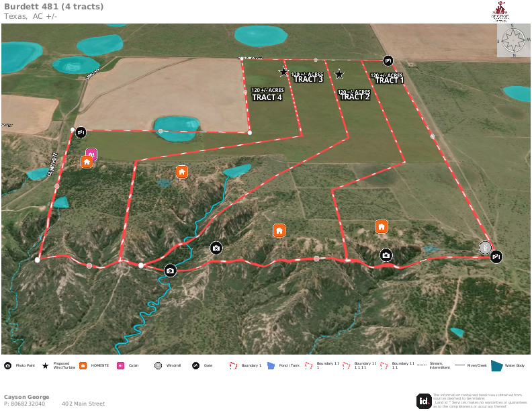Screen dimensions: 532x411
Task: Click the homesite marker below Tract 1
Action: click(x=382, y=227)
